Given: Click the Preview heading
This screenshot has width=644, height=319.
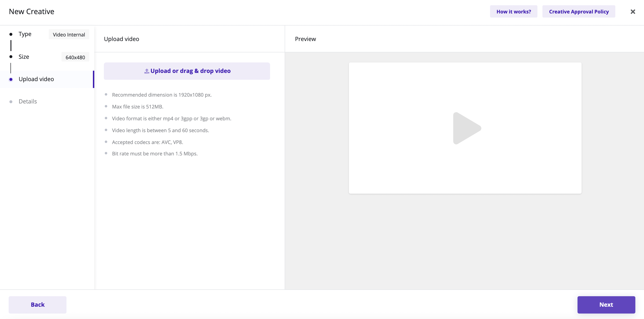Looking at the screenshot, I should (305, 39).
